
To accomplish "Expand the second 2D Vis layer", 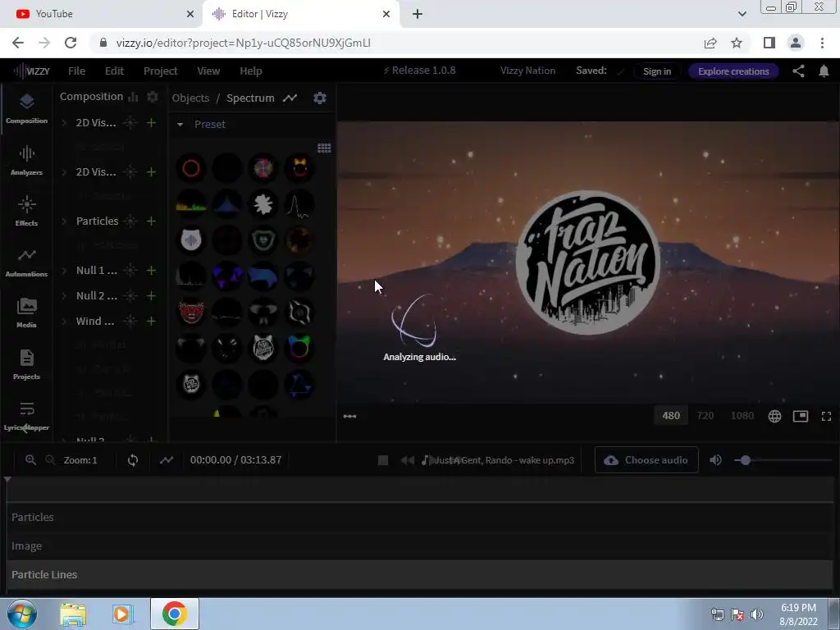I will tap(64, 172).
